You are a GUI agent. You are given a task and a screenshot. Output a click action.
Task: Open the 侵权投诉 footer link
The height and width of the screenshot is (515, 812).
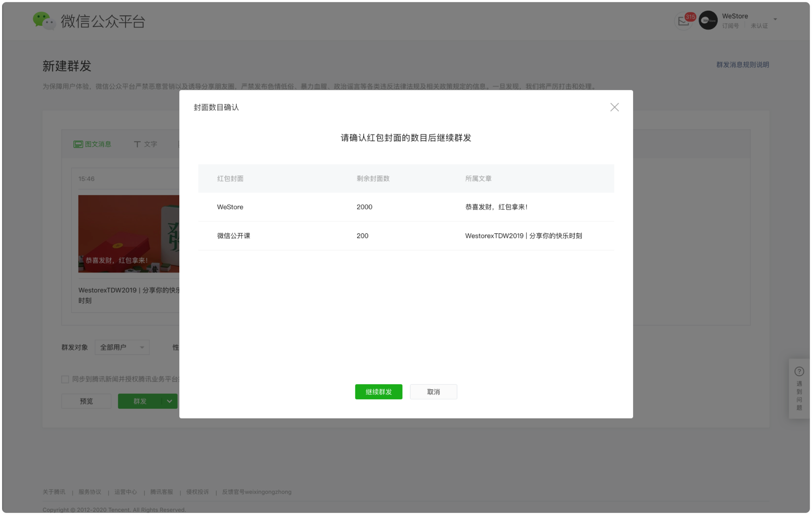click(x=197, y=492)
